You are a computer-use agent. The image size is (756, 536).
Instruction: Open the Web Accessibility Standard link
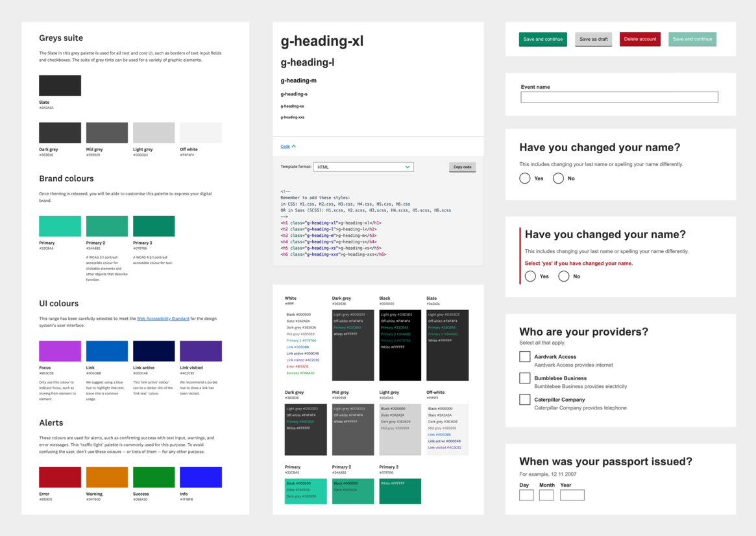[x=163, y=319]
